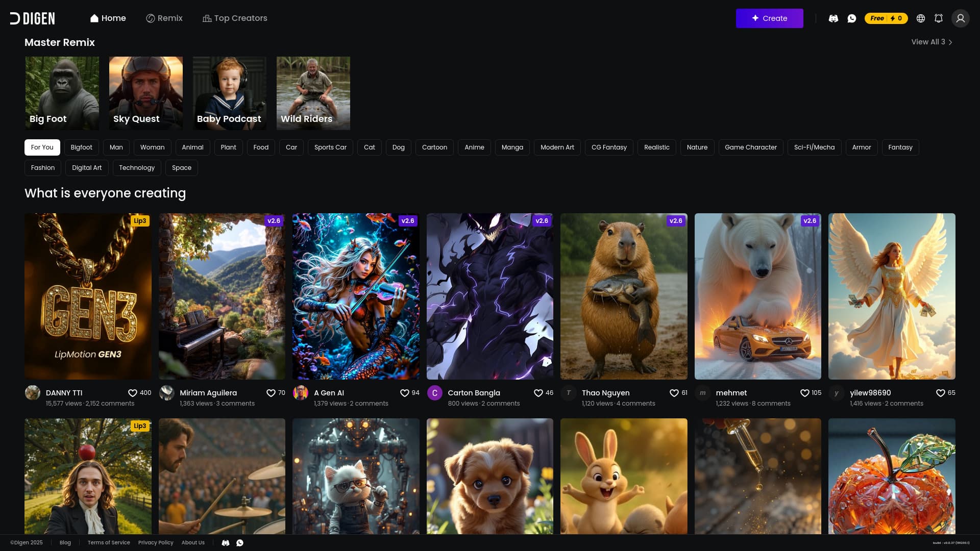
Task: Open the language globe icon
Action: pos(920,18)
